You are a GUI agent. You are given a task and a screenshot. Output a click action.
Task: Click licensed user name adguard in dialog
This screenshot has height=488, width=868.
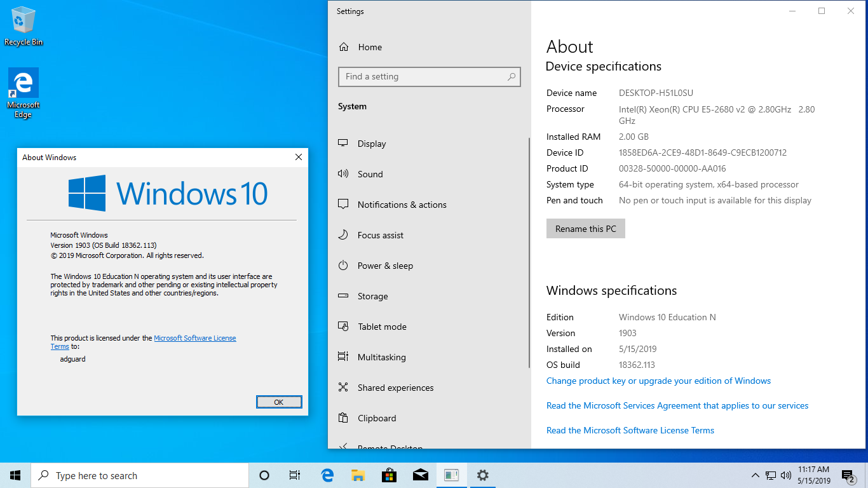coord(72,359)
